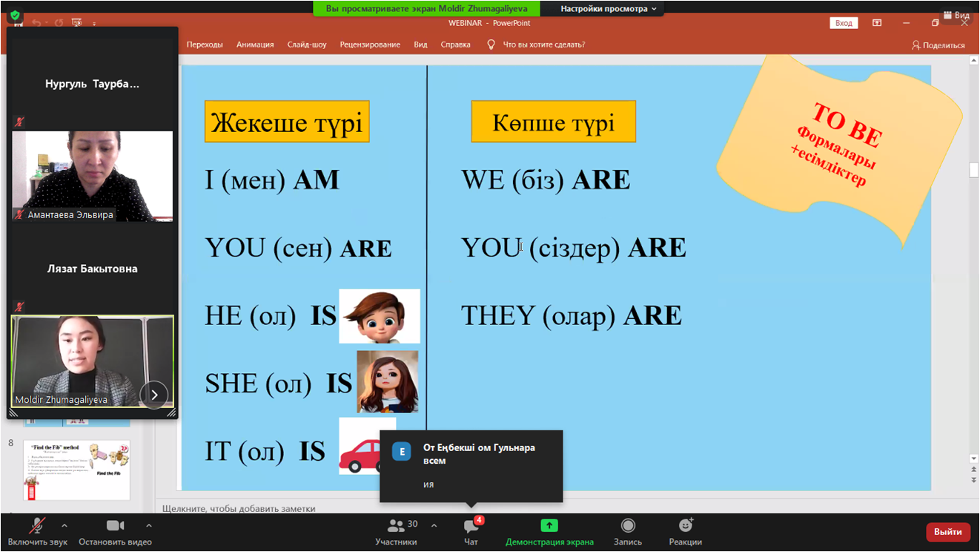Image resolution: width=980 pixels, height=552 pixels.
Task: Click the green encryption shield icon
Action: (15, 15)
